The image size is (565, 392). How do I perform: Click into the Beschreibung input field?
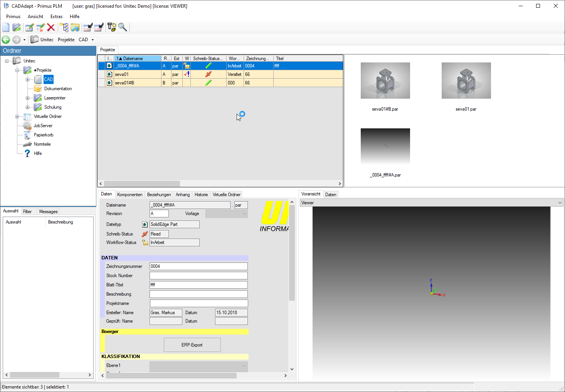(198, 294)
